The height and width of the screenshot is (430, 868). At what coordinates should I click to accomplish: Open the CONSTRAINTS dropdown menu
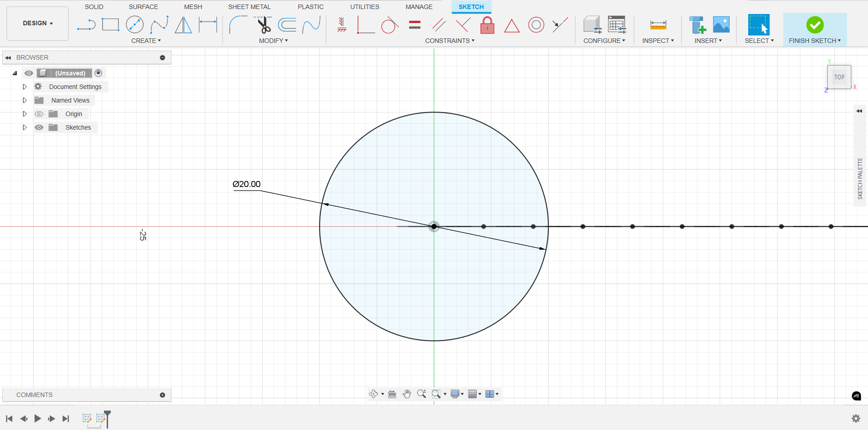tap(450, 41)
